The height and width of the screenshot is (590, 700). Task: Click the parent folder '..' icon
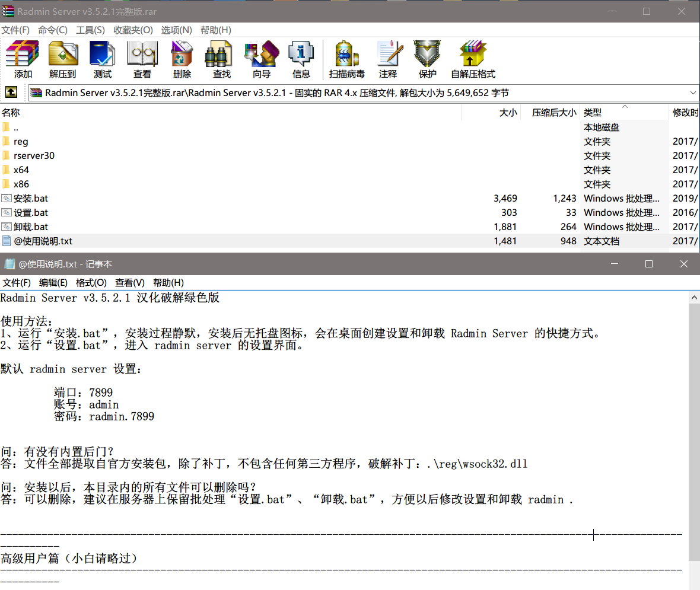tap(6, 127)
